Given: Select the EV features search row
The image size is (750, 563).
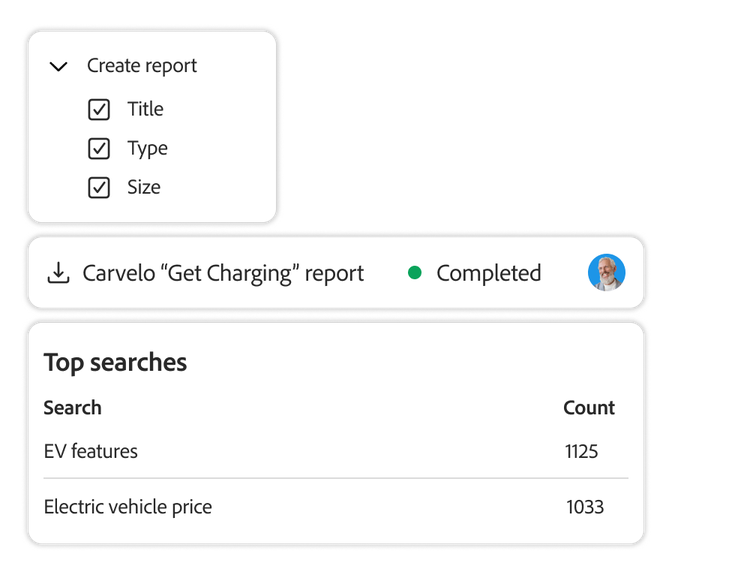Looking at the screenshot, I should tap(91, 451).
